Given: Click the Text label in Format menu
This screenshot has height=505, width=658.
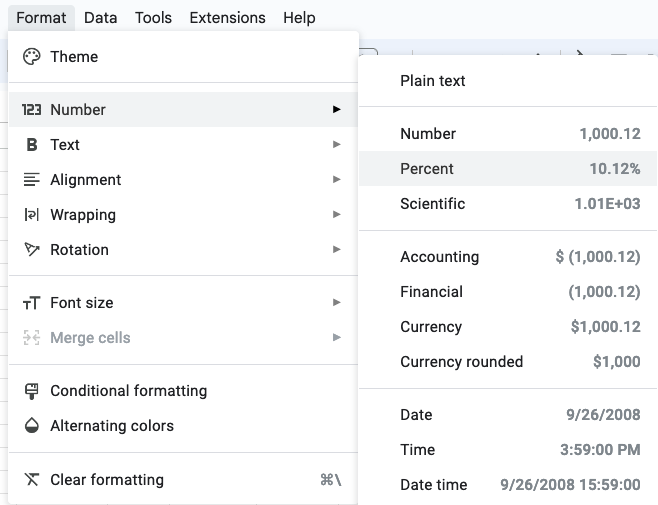Looking at the screenshot, I should [x=65, y=144].
